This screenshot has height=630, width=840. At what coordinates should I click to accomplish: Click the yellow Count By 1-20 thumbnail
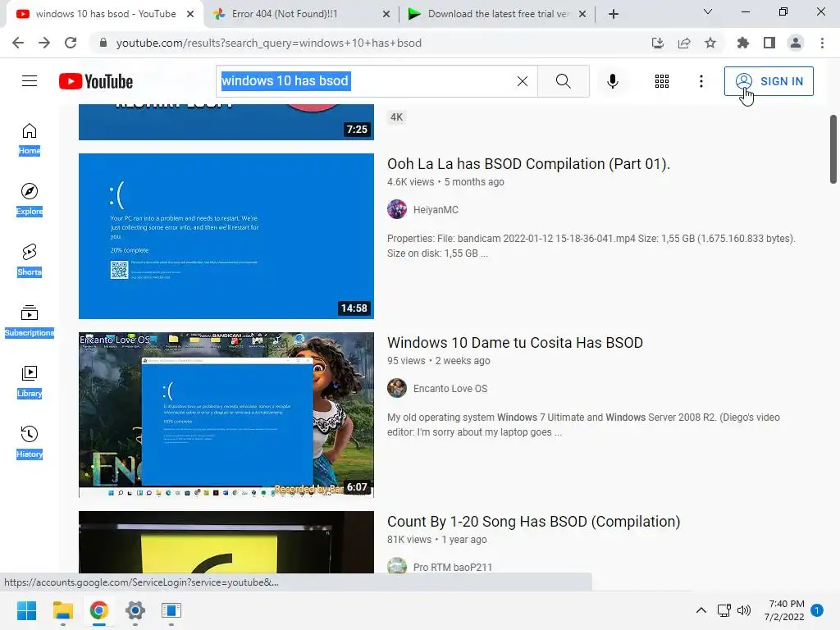(x=226, y=542)
